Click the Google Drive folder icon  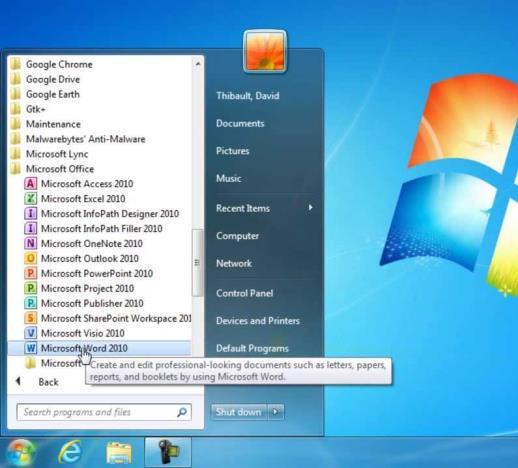pyautogui.click(x=15, y=79)
